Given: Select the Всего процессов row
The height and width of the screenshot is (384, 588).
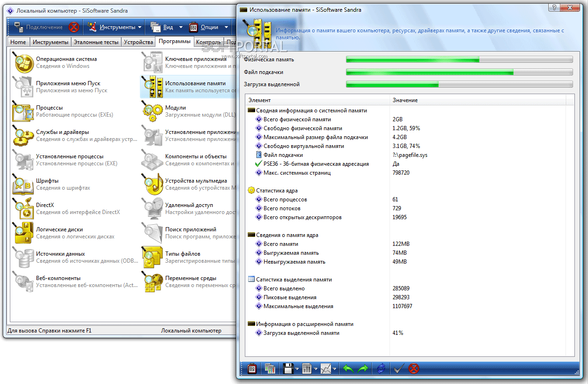Looking at the screenshot, I should coord(406,199).
